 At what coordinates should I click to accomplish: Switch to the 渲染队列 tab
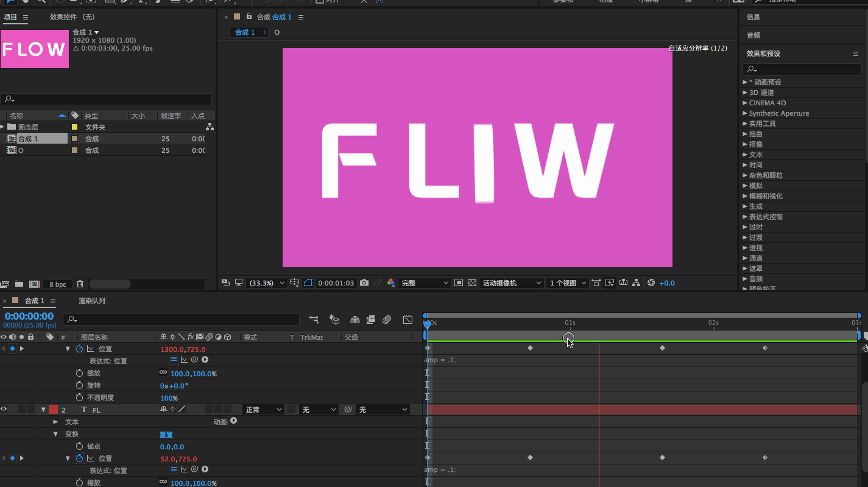92,301
